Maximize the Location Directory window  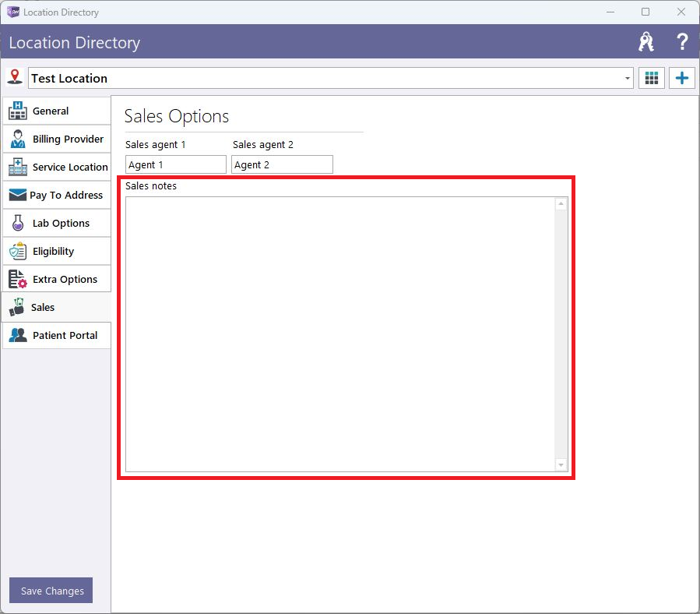point(645,12)
